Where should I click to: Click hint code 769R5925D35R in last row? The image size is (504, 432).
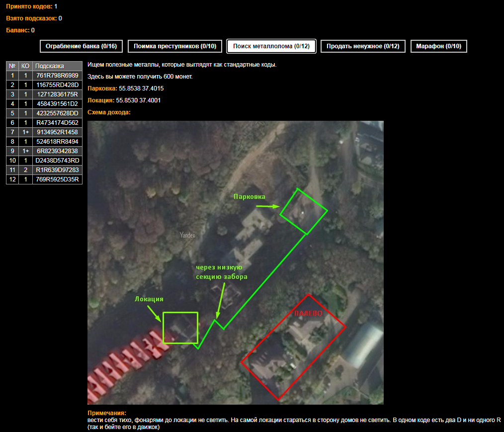click(x=58, y=179)
